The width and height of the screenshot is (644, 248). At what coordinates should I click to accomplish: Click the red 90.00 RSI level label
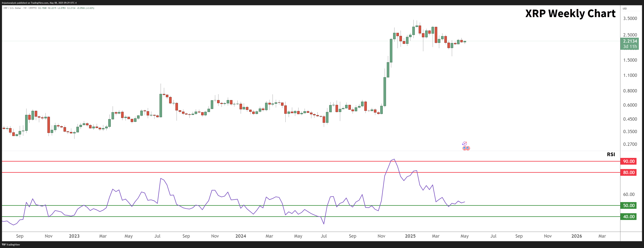pyautogui.click(x=628, y=161)
